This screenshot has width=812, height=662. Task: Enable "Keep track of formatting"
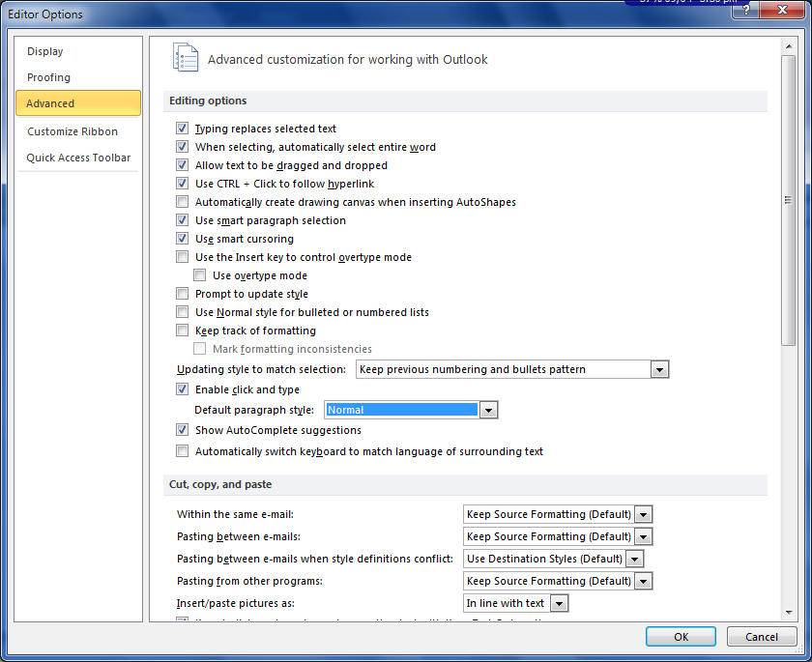click(x=182, y=330)
